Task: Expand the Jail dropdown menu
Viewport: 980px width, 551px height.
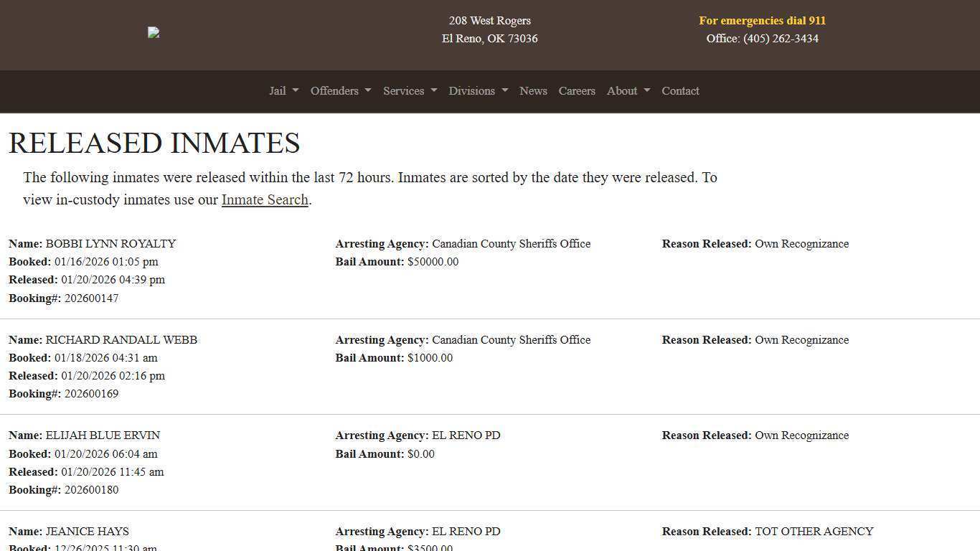Action: (283, 91)
